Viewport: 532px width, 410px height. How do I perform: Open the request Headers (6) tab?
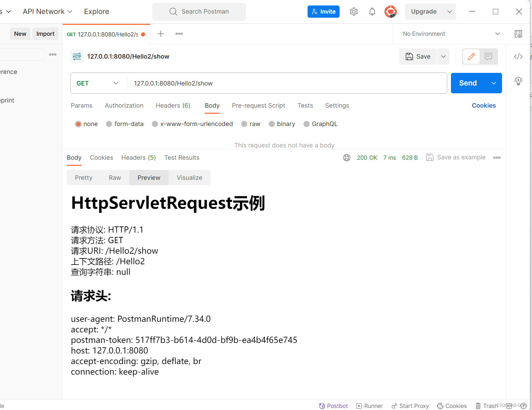click(173, 106)
